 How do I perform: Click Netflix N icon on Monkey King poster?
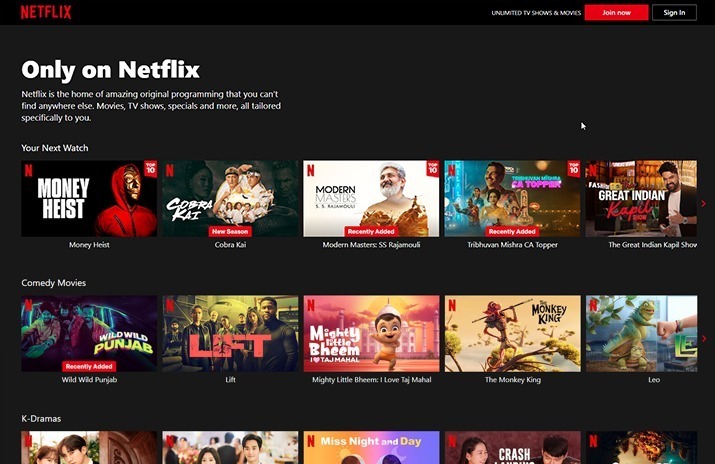(x=452, y=305)
